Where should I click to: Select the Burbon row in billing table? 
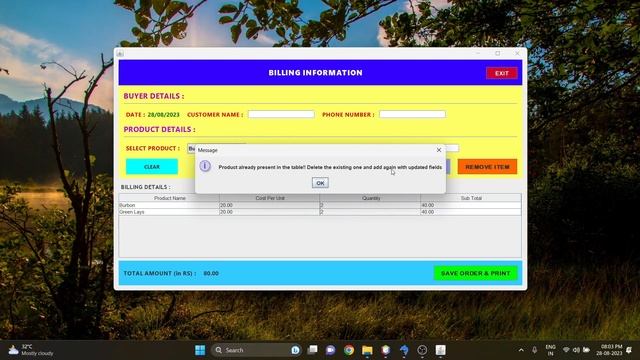pos(320,205)
